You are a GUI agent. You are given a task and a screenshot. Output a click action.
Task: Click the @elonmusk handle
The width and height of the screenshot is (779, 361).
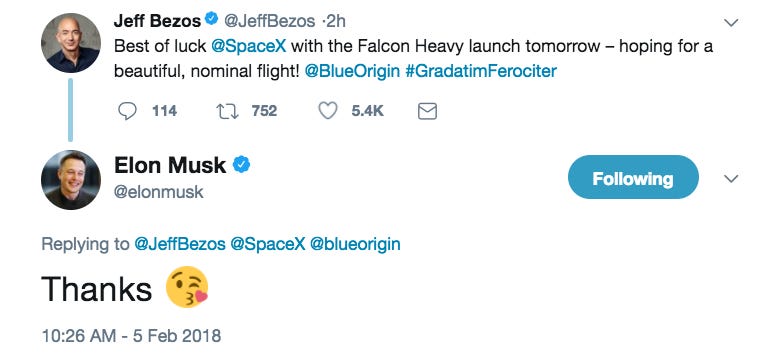point(158,192)
